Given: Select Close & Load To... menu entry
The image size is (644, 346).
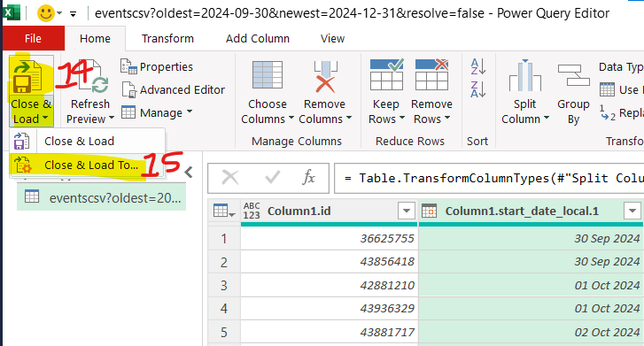Looking at the screenshot, I should pos(87,165).
